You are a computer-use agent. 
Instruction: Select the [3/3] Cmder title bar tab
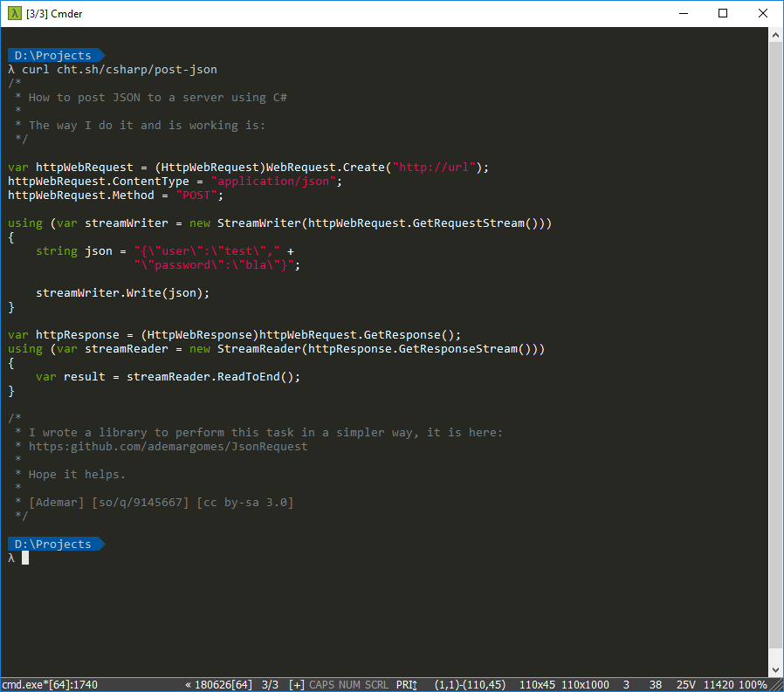pos(54,13)
